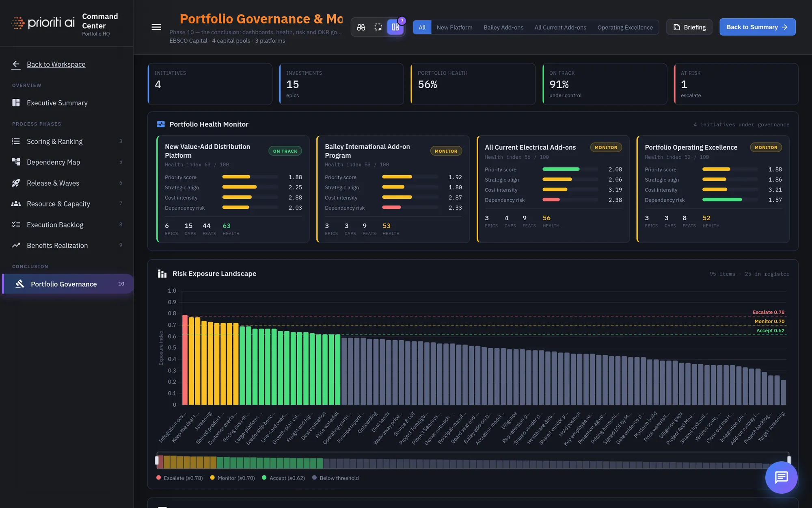Image resolution: width=812 pixels, height=508 pixels.
Task: Filter by Operating Excellence
Action: 625,27
